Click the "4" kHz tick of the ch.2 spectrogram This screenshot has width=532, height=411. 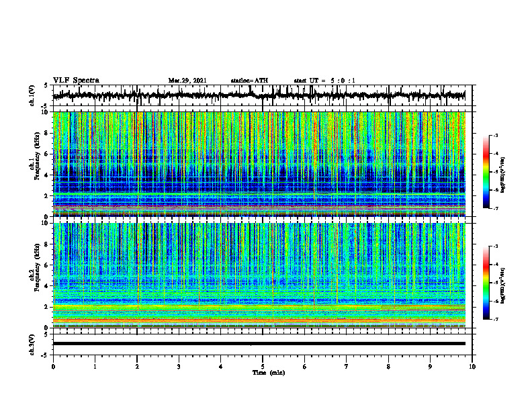(x=47, y=286)
